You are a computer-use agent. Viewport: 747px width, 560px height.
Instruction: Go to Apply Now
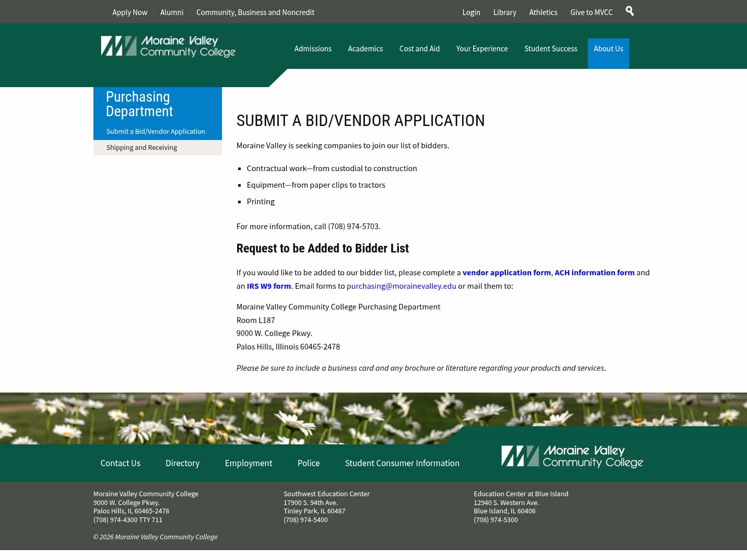pos(130,12)
